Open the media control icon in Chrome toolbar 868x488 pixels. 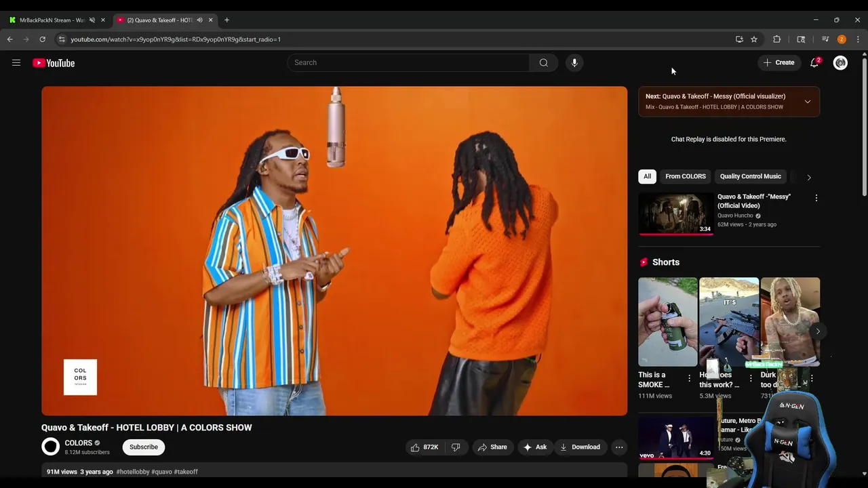point(825,39)
